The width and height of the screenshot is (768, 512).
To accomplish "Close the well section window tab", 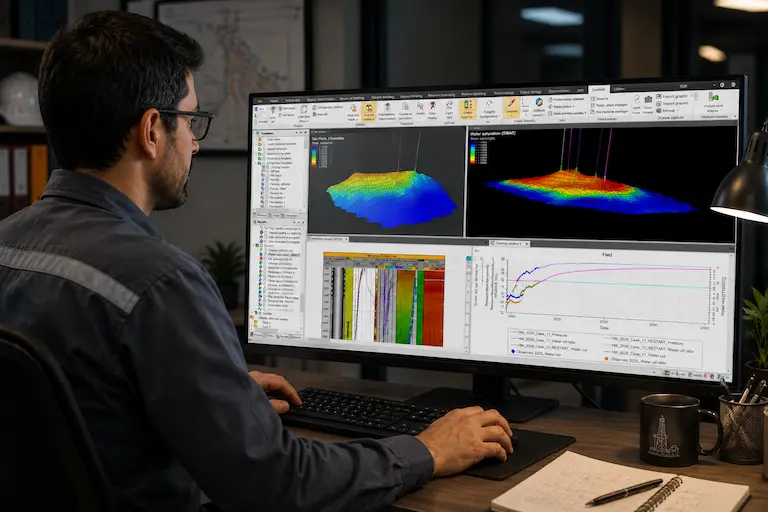I will tap(346, 240).
